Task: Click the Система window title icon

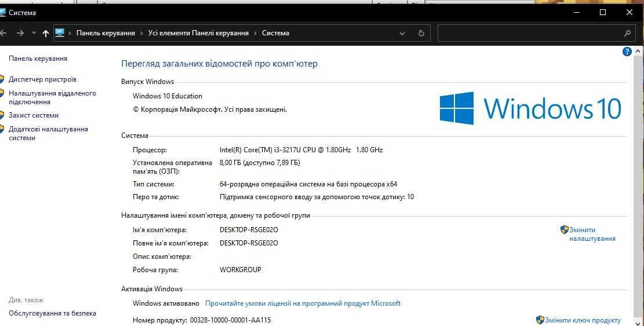Action: click(3, 13)
